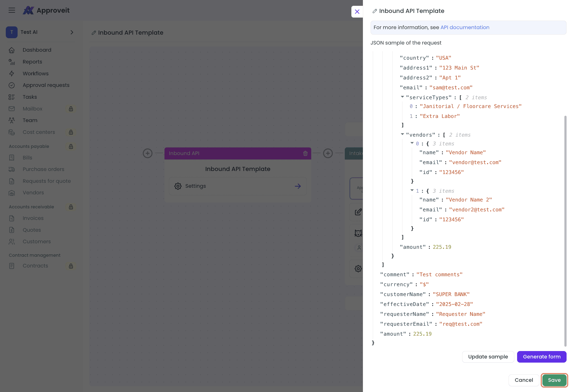Click the "vendor@test.com" email value
This screenshot has width=574, height=392.
point(475,162)
